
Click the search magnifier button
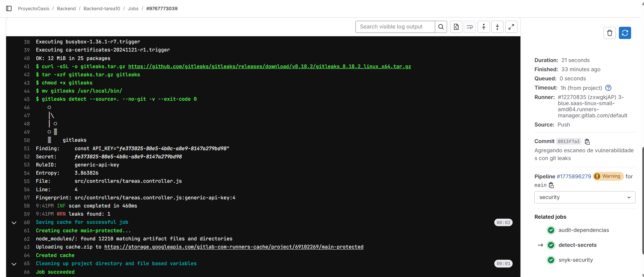(x=441, y=27)
